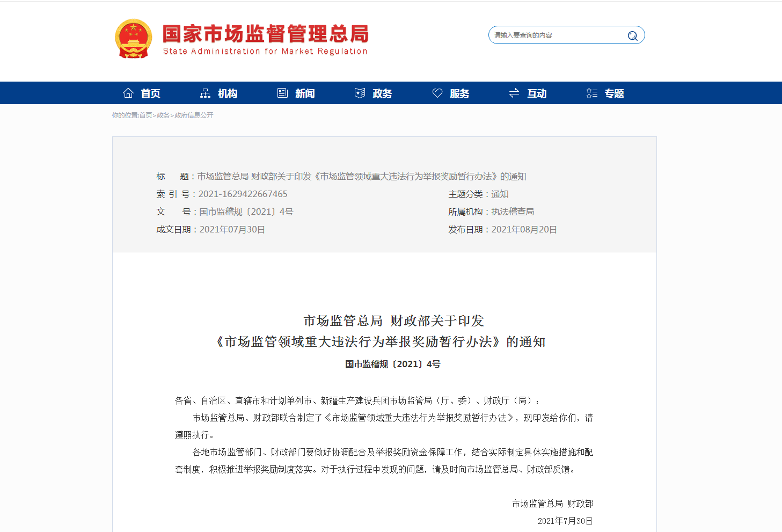Viewport: 782px width, 532px height.
Task: Click the arrows icon beside 互动
Action: pyautogui.click(x=514, y=93)
